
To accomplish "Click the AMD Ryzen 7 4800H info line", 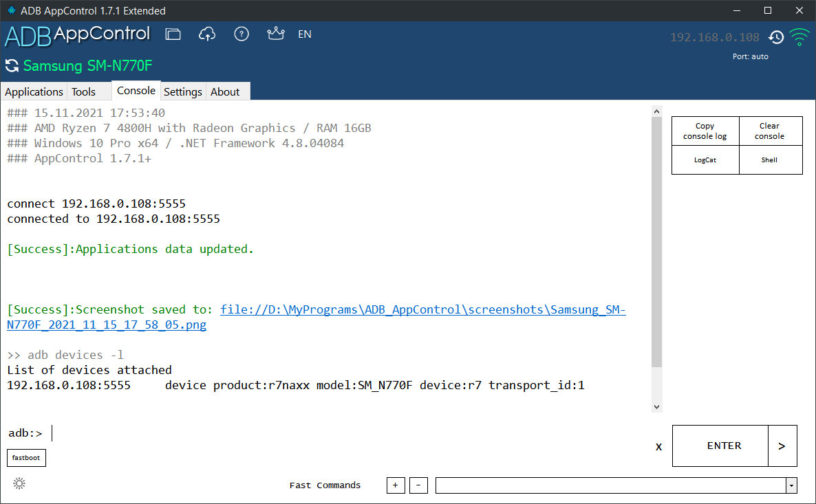I will coord(189,128).
